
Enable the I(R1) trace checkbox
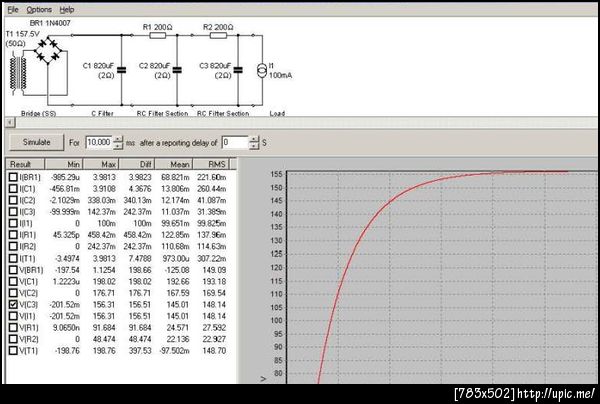pyautogui.click(x=13, y=235)
